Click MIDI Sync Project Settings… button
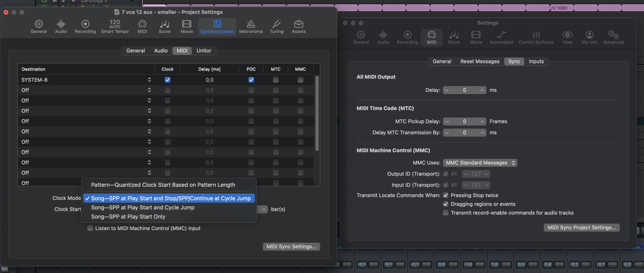The image size is (644, 273). (x=582, y=227)
